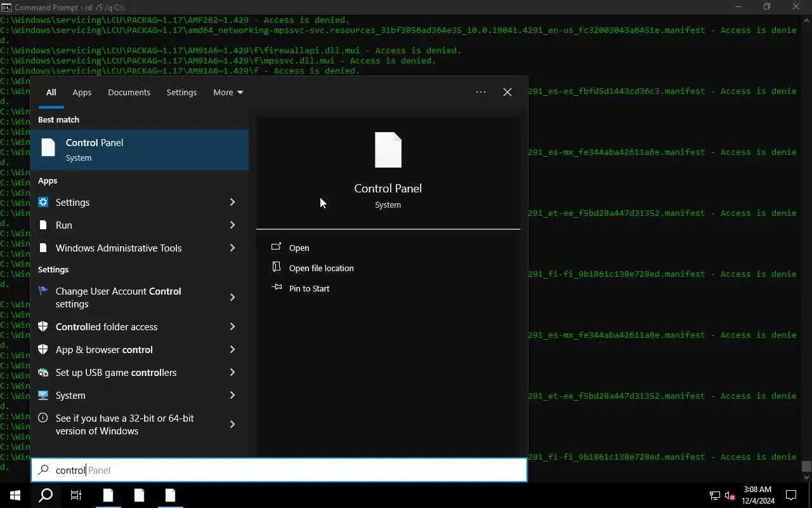
Task: Select 'Change User Account Control settings' result
Action: (119, 297)
